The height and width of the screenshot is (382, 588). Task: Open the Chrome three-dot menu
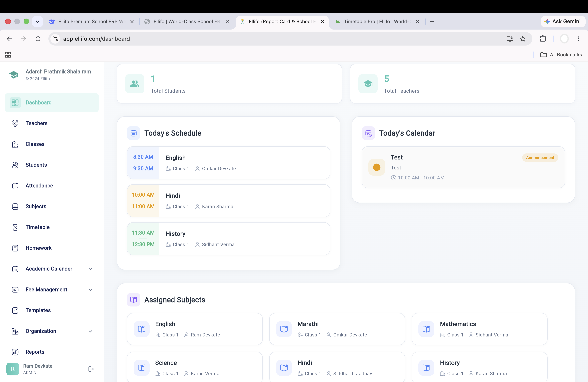pos(579,39)
